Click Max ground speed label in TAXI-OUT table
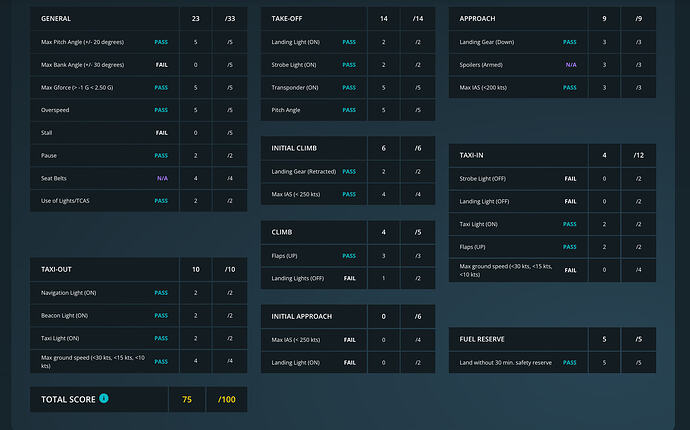Screen dimensions: 690x430 pyautogui.click(x=93, y=362)
